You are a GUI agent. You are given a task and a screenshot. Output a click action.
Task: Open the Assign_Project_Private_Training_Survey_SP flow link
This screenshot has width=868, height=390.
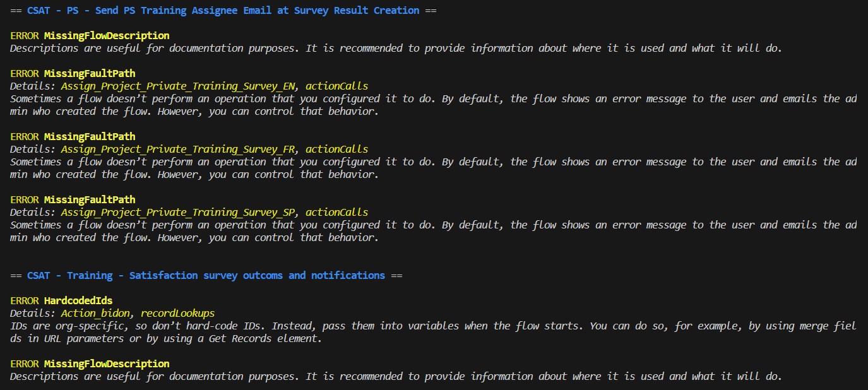pyautogui.click(x=177, y=212)
